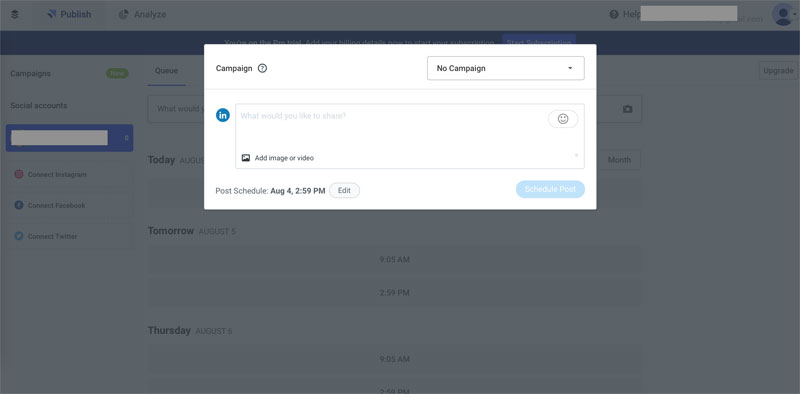Click Tomorrow's 9:05 AM queue slot
The image size is (800, 394).
pyautogui.click(x=394, y=260)
